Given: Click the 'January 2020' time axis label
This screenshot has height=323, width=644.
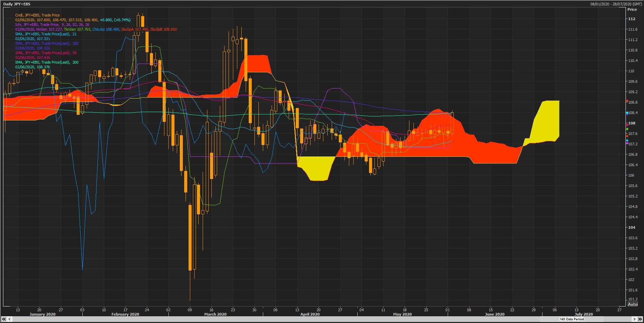Looking at the screenshot, I should click(42, 314).
